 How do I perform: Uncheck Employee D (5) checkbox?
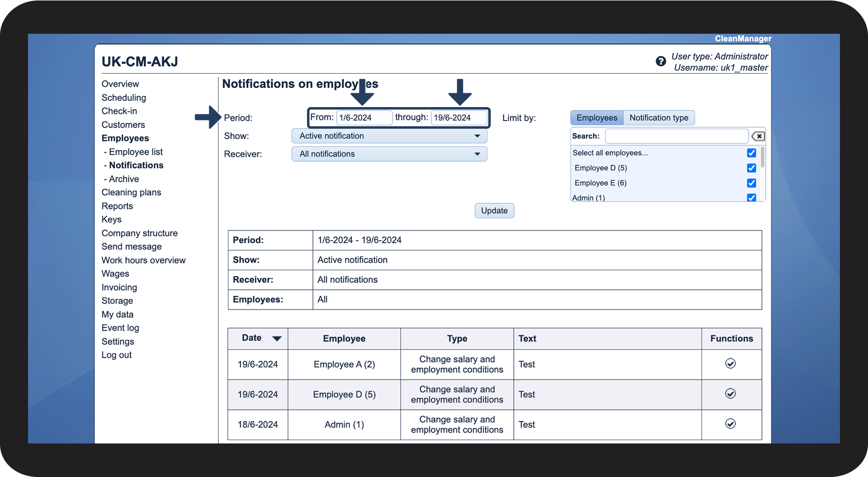751,168
